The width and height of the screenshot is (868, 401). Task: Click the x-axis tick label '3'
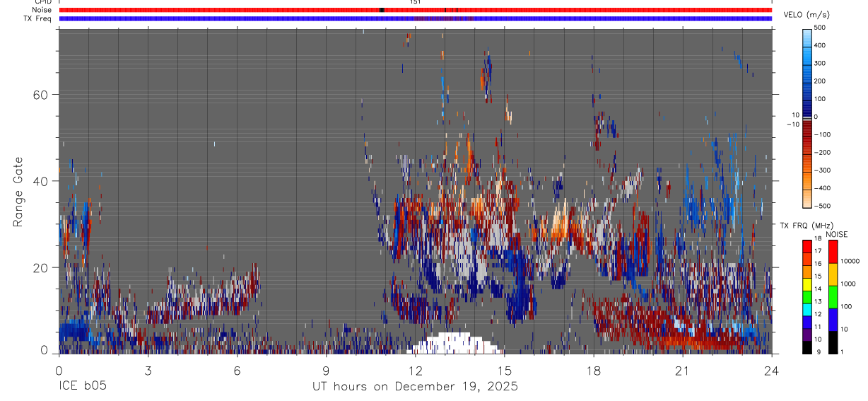[x=148, y=370]
